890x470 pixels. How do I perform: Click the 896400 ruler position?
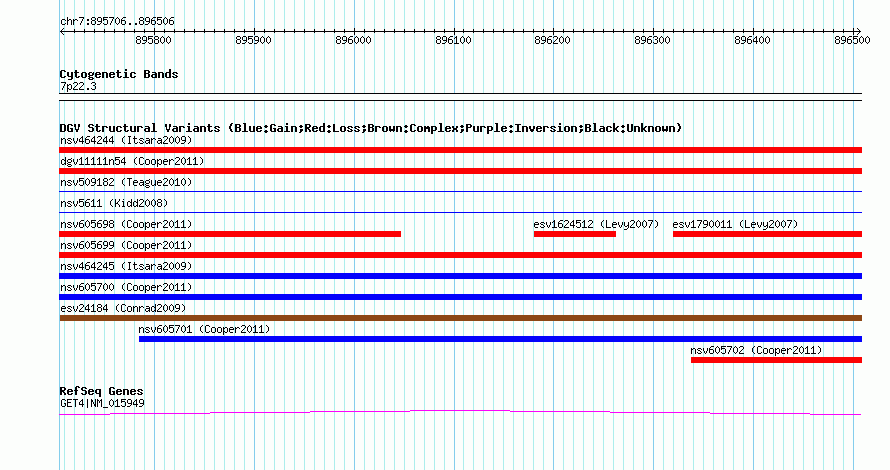[x=752, y=40]
